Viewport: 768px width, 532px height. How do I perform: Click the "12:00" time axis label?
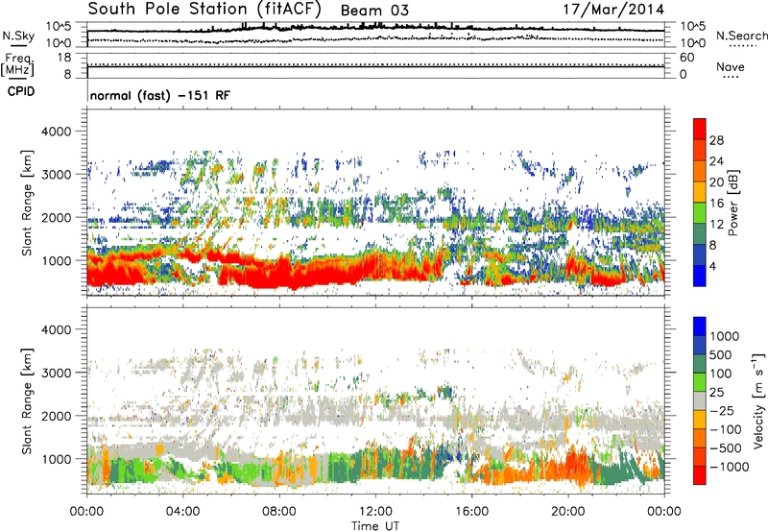375,512
